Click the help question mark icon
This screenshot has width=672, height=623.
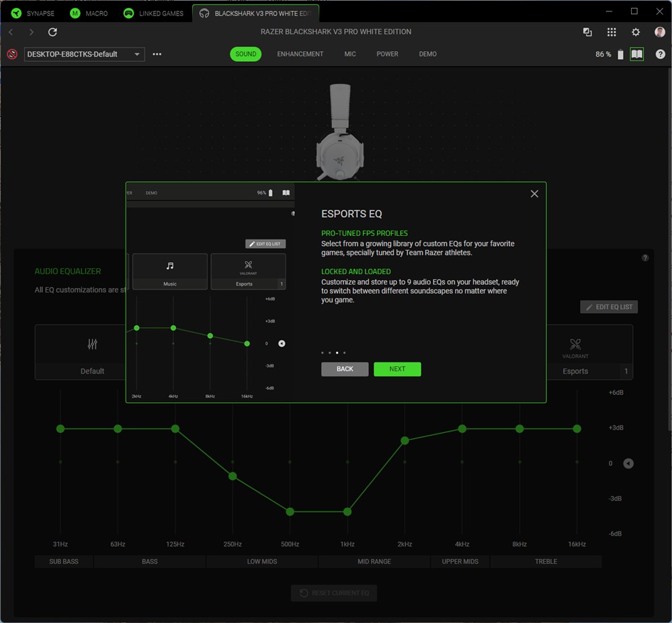661,54
